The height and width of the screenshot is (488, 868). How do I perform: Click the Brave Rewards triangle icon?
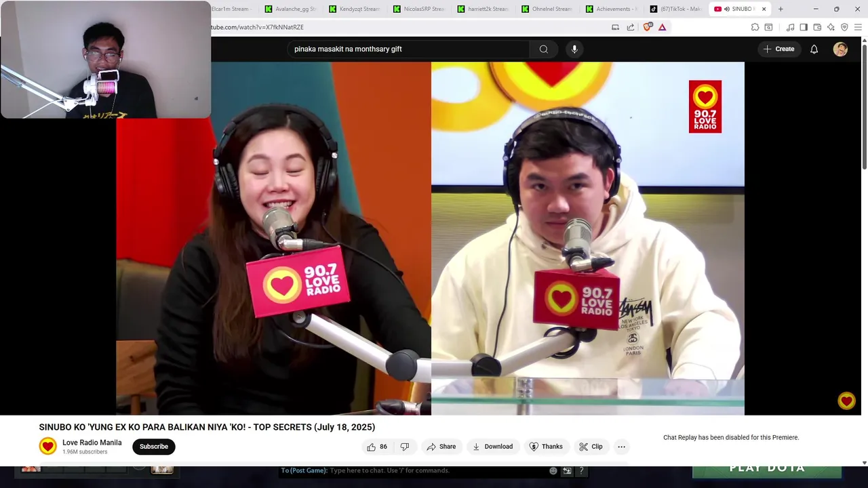click(662, 27)
